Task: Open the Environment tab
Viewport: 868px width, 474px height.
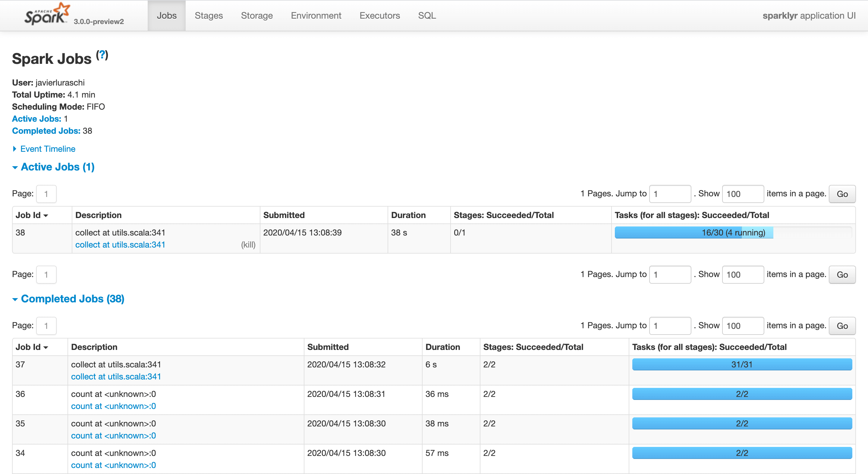Action: click(x=316, y=15)
